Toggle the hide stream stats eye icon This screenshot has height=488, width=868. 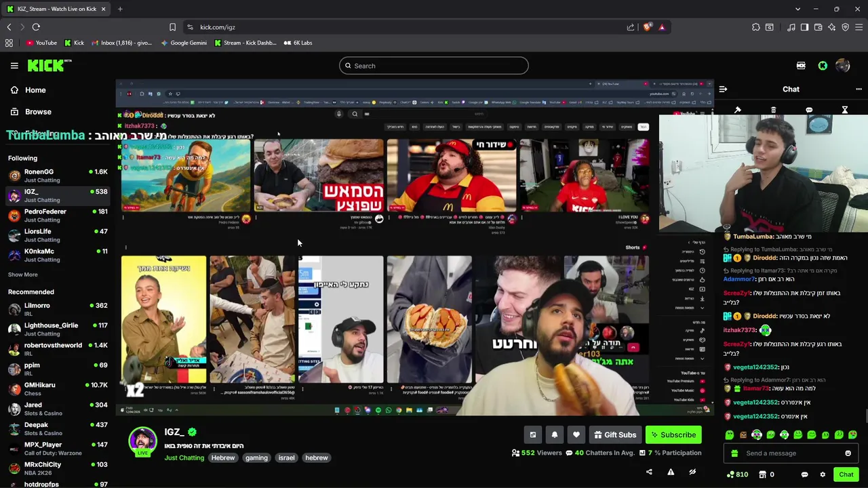[x=692, y=472]
